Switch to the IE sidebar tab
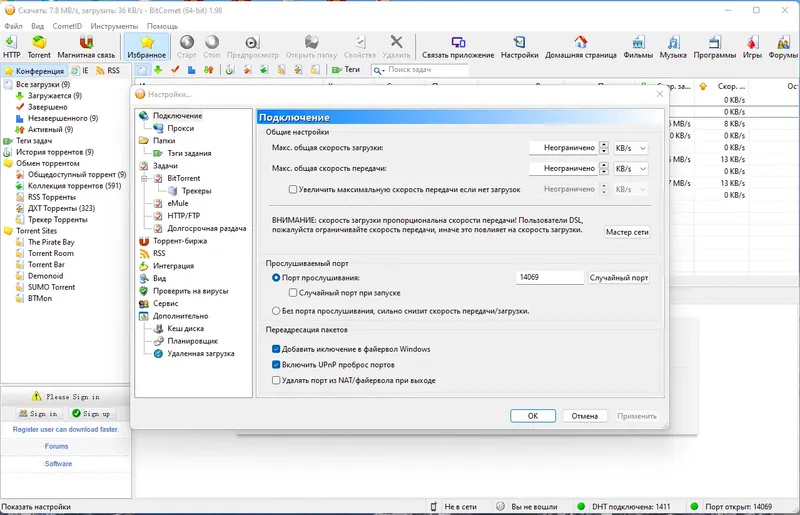This screenshot has width=800, height=515. tap(80, 70)
